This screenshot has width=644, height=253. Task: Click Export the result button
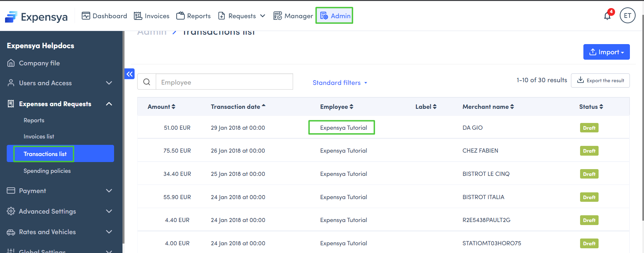(600, 81)
